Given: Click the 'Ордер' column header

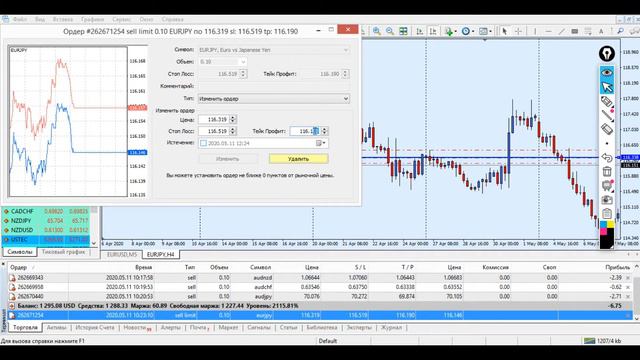Looking at the screenshot, I should (18, 267).
